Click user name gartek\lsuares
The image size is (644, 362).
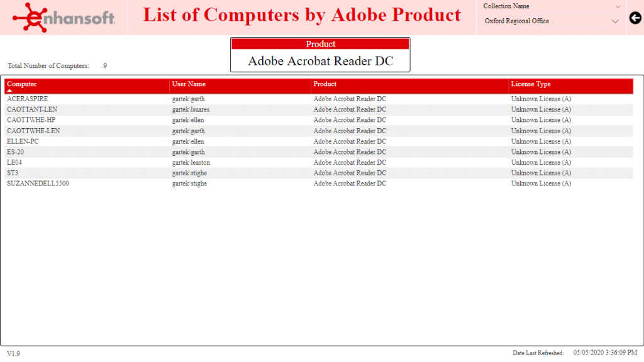coord(191,109)
